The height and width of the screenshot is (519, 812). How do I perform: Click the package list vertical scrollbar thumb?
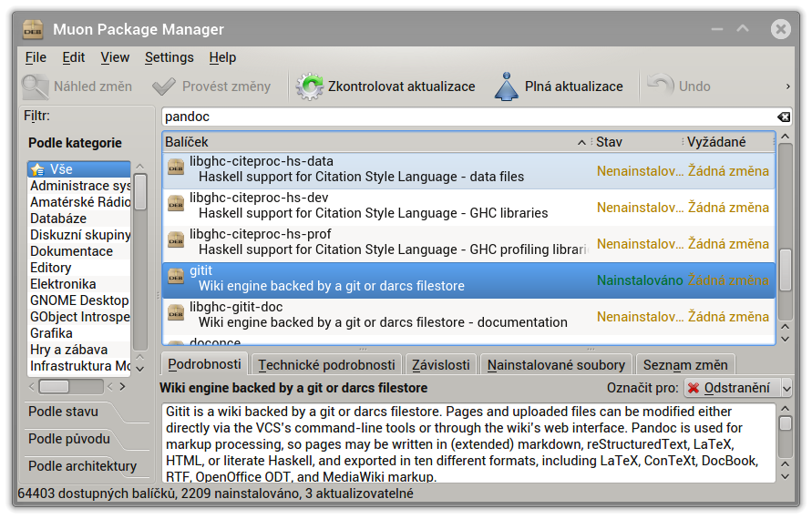pyautogui.click(x=785, y=270)
